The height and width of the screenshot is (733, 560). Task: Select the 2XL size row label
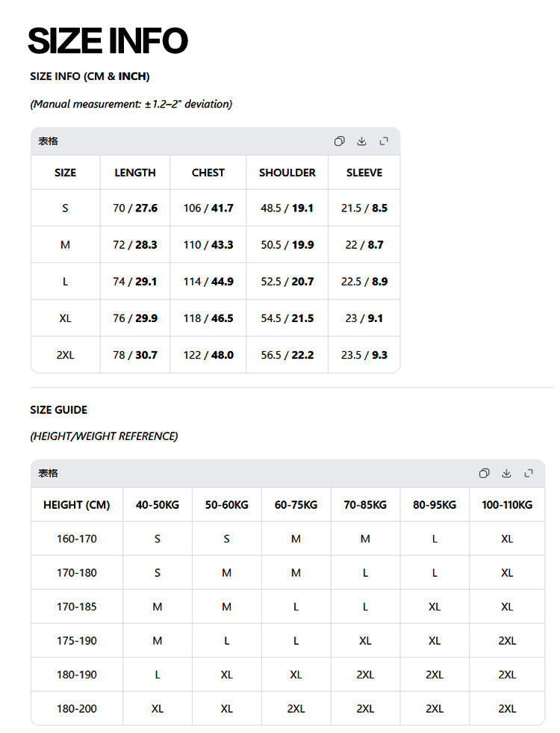point(66,355)
